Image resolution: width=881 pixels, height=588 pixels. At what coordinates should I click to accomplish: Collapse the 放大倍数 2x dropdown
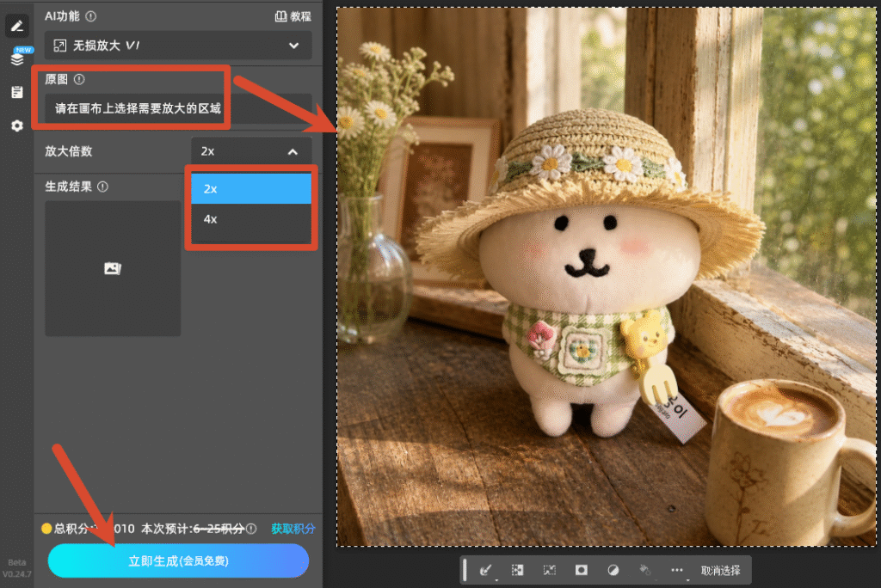[251, 151]
